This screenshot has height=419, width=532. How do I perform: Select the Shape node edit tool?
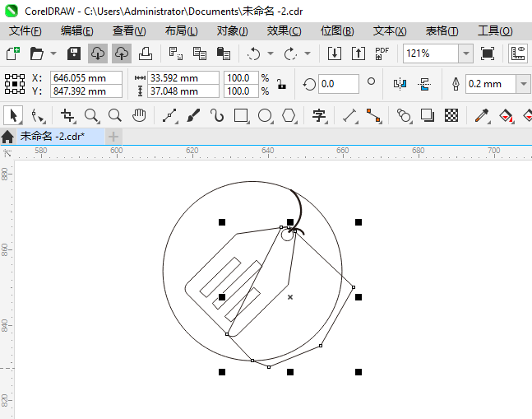pyautogui.click(x=37, y=115)
